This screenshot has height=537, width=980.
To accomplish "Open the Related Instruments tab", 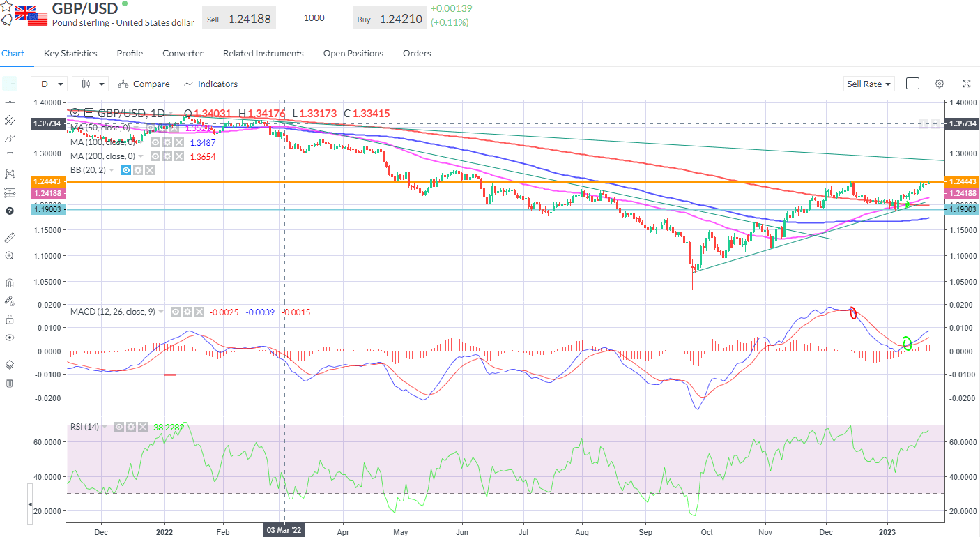I will 263,53.
